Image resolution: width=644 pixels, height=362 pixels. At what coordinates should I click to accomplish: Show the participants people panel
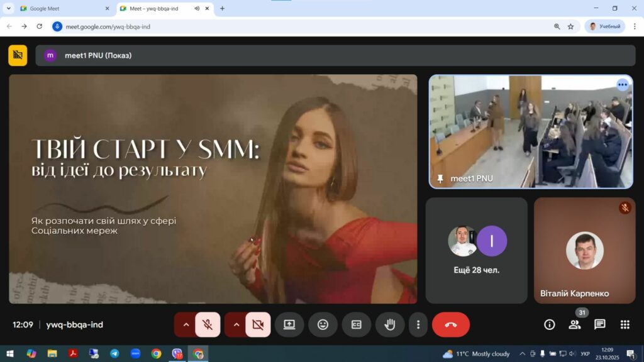575,324
